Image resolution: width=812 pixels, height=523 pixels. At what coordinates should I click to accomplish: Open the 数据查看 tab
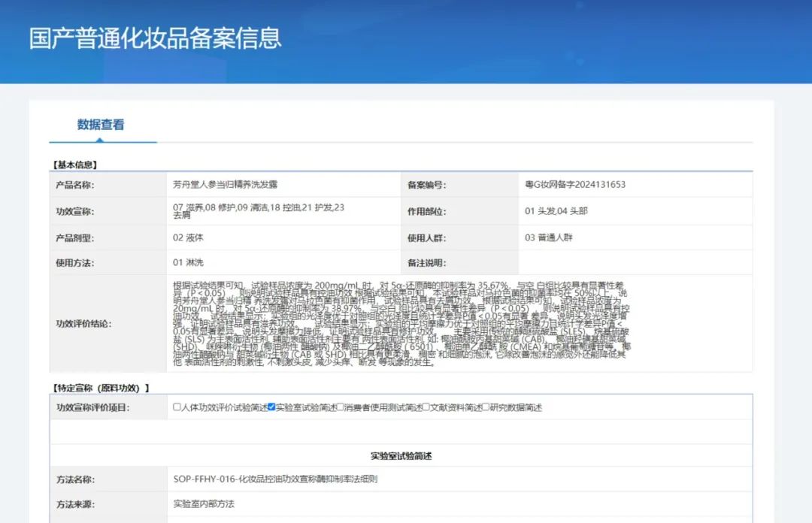(101, 124)
